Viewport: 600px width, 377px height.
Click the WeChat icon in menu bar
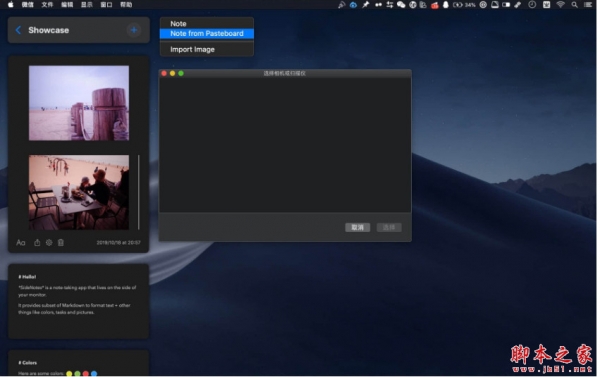(x=401, y=5)
